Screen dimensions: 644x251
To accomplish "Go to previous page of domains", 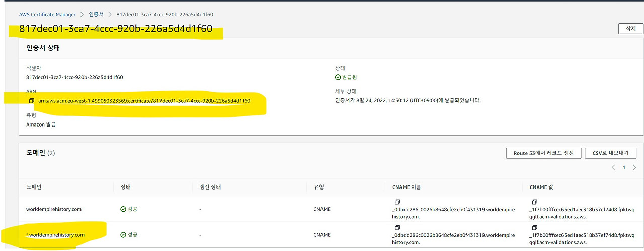I will pos(613,167).
